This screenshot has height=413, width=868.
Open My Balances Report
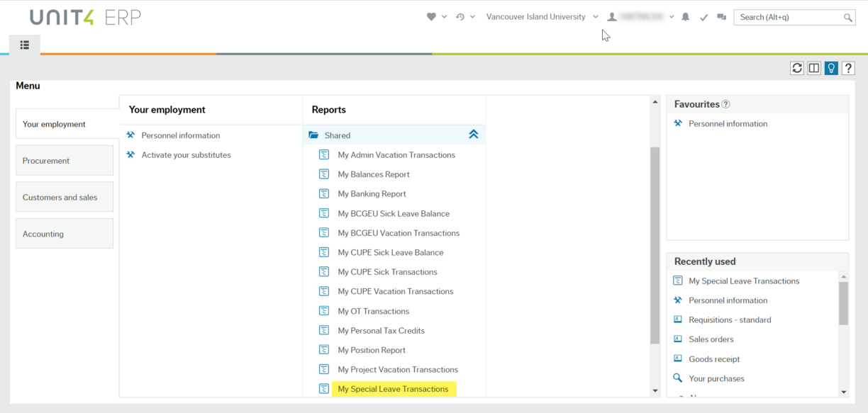pyautogui.click(x=374, y=174)
